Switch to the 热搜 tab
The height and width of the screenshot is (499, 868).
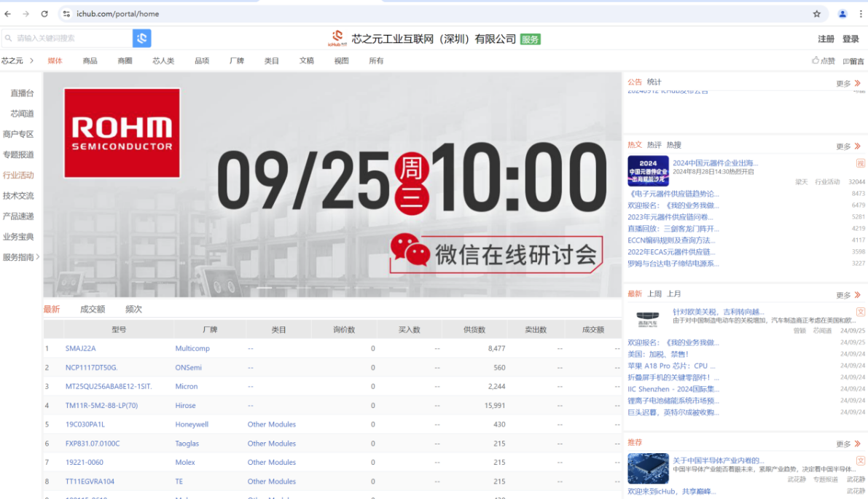tap(673, 145)
